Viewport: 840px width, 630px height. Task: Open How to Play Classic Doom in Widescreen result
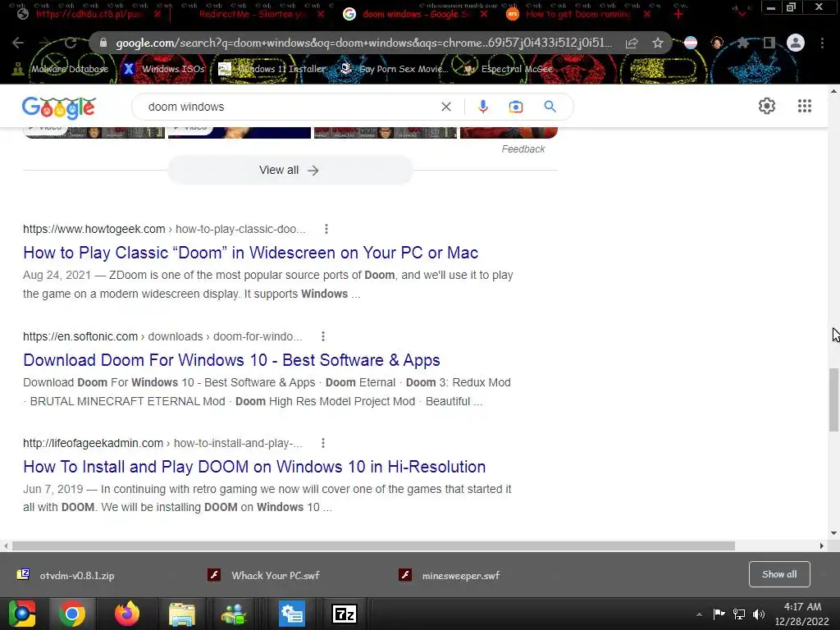pyautogui.click(x=251, y=253)
